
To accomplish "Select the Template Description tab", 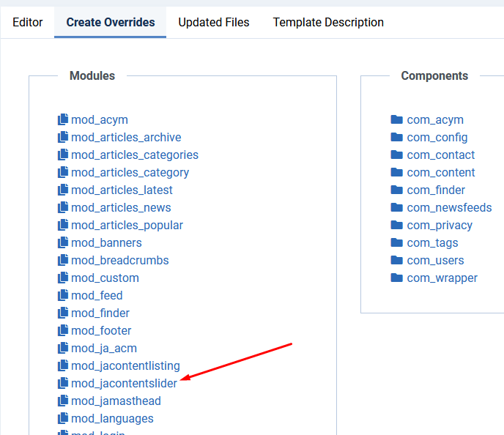I will pos(328,23).
